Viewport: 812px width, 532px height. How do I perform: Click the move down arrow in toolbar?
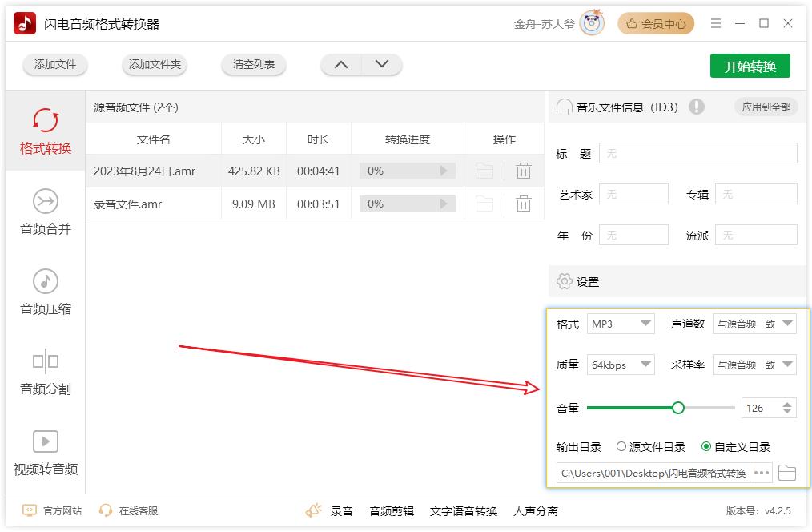[x=382, y=65]
